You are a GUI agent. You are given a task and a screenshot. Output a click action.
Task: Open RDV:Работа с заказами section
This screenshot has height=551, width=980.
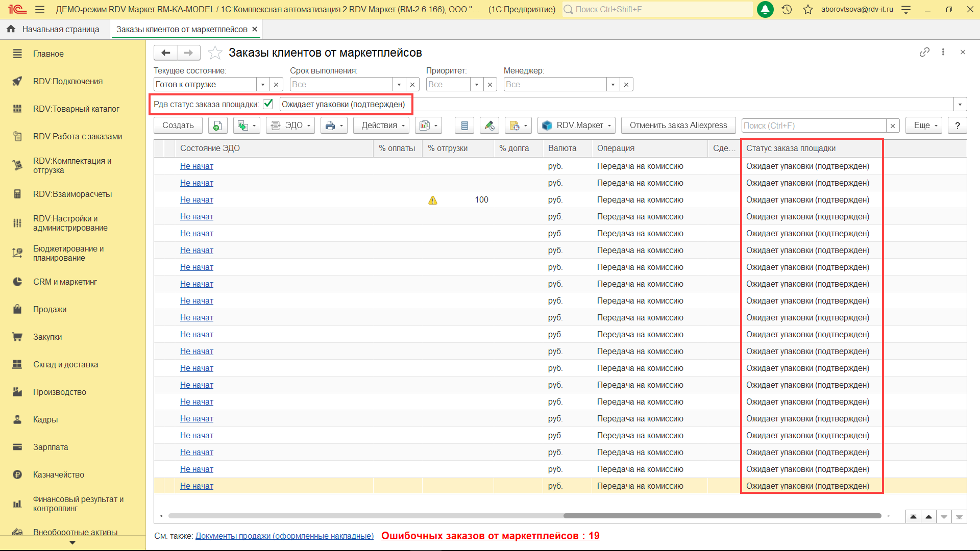click(x=77, y=136)
